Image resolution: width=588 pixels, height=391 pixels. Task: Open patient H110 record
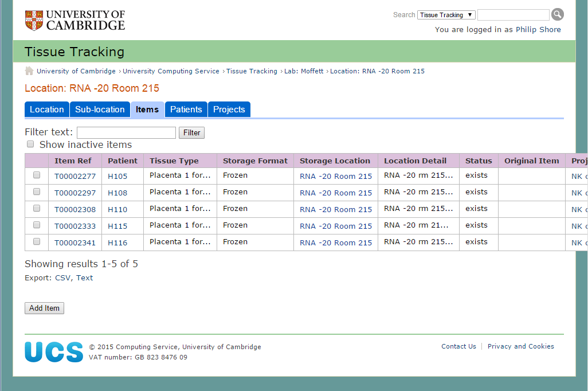117,209
